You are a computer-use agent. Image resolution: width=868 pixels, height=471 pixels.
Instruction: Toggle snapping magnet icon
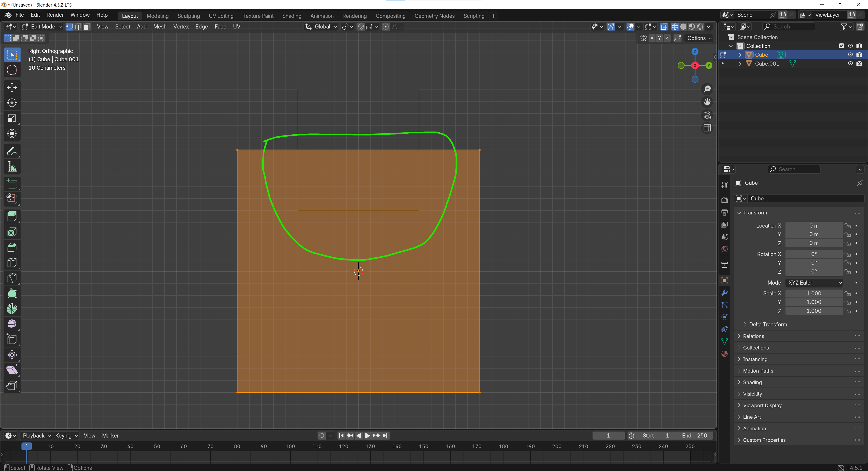click(361, 27)
